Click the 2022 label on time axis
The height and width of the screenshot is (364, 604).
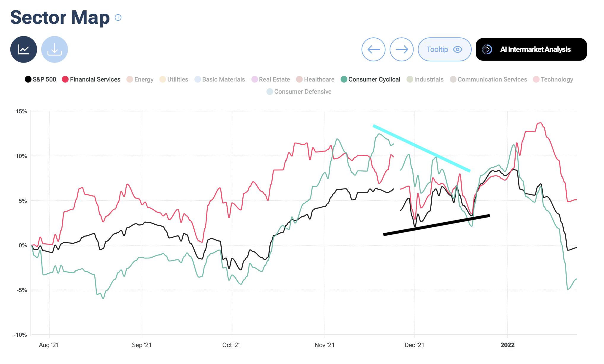(x=507, y=345)
